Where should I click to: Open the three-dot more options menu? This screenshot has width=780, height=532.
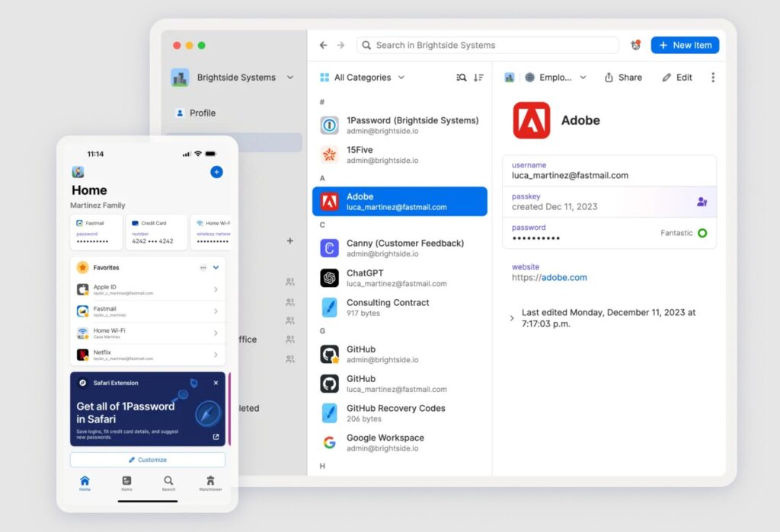pyautogui.click(x=713, y=78)
